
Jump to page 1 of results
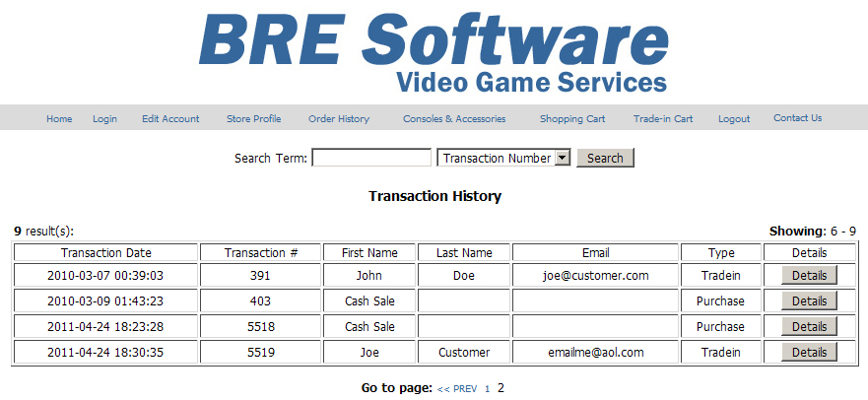pyautogui.click(x=487, y=389)
